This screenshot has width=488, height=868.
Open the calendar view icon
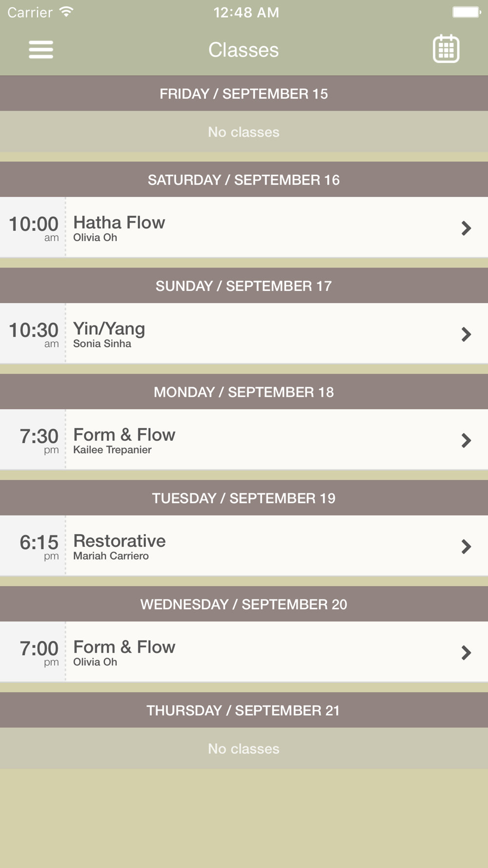(x=446, y=49)
